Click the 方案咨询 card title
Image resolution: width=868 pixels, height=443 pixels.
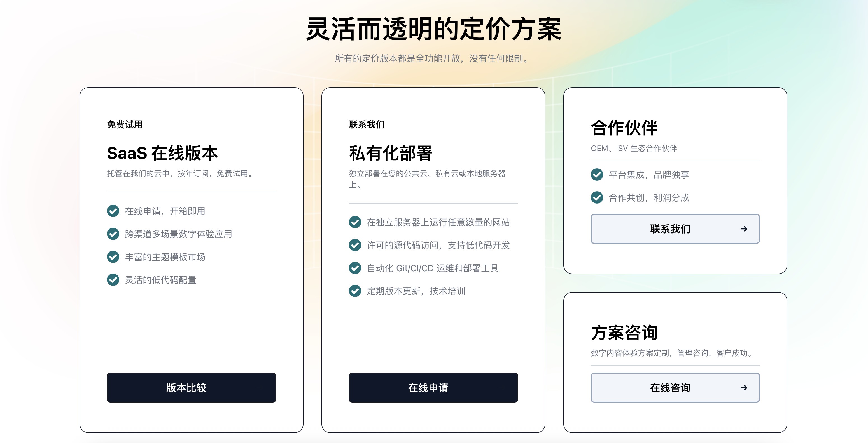[624, 333]
